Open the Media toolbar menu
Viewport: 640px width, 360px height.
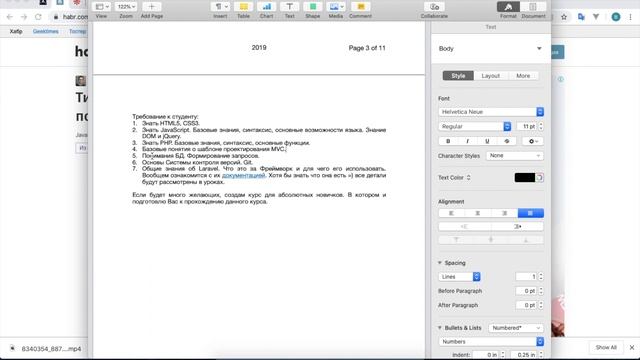336,7
